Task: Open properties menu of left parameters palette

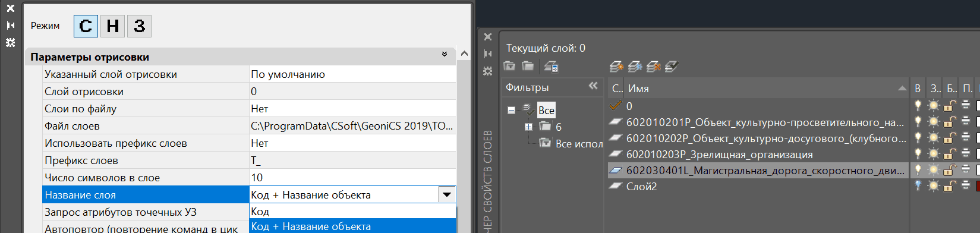Action: click(10, 42)
